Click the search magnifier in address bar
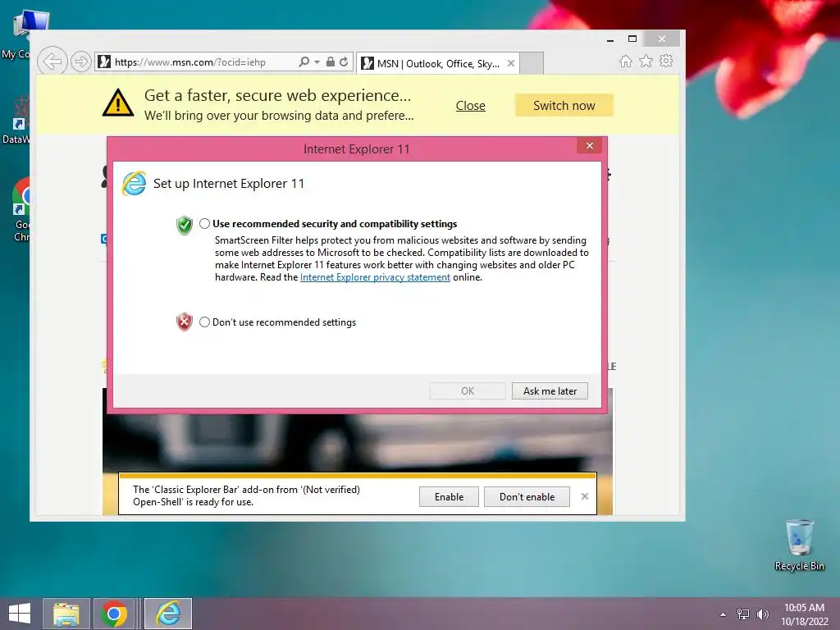 (304, 62)
